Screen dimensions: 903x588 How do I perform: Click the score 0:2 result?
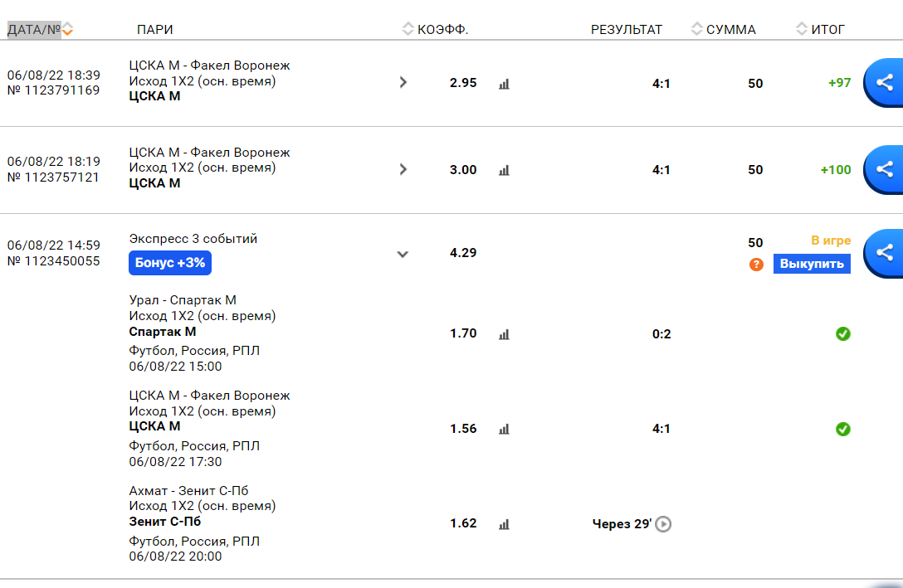[661, 334]
